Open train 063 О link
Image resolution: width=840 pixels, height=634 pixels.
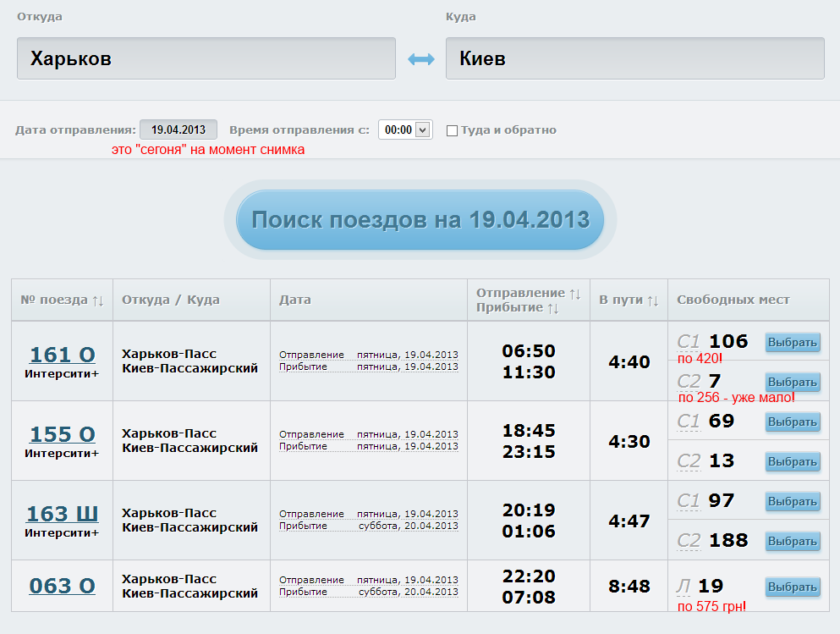tap(63, 586)
